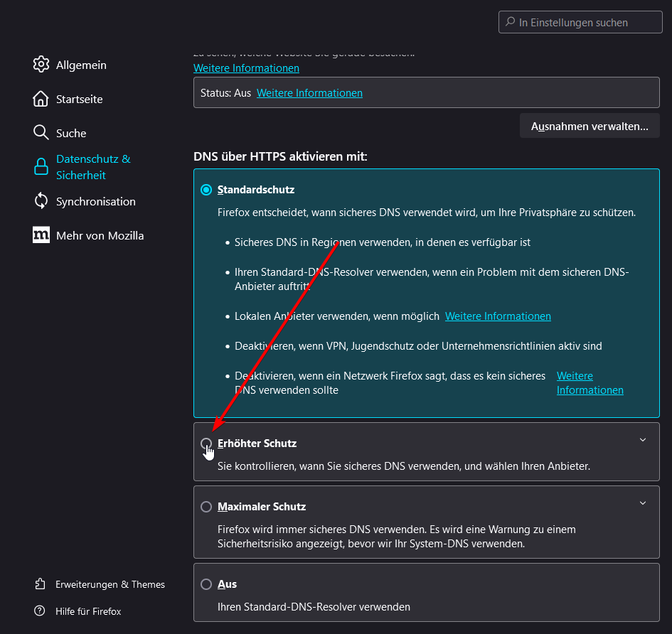Expand the Erhöhter Schutz section chevron
This screenshot has width=672, height=634.
(642, 439)
